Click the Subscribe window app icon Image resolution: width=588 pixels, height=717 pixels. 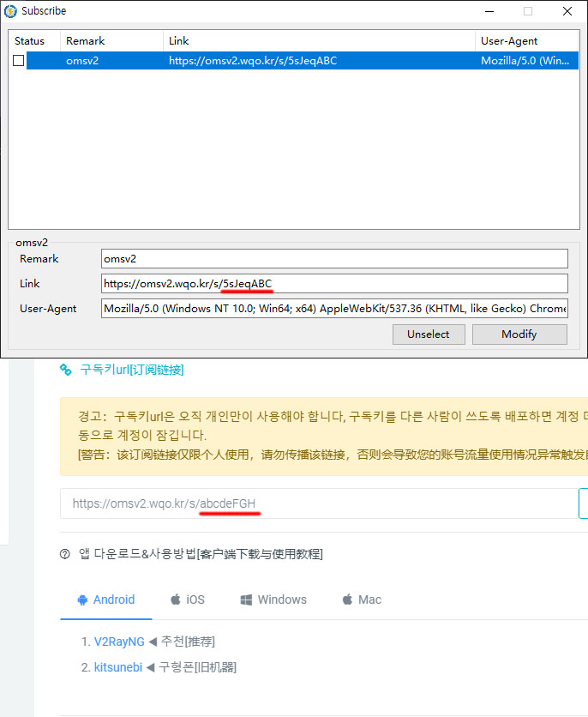10,11
